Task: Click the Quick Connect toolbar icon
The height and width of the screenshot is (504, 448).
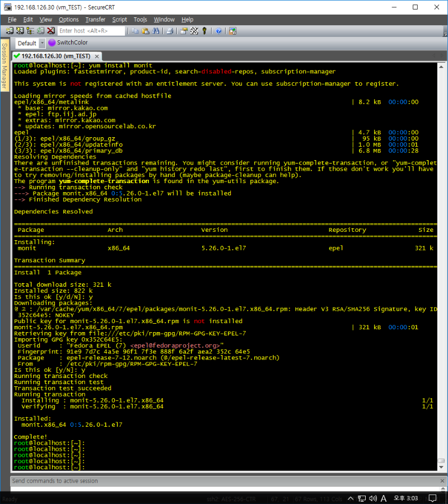Action: (x=21, y=31)
